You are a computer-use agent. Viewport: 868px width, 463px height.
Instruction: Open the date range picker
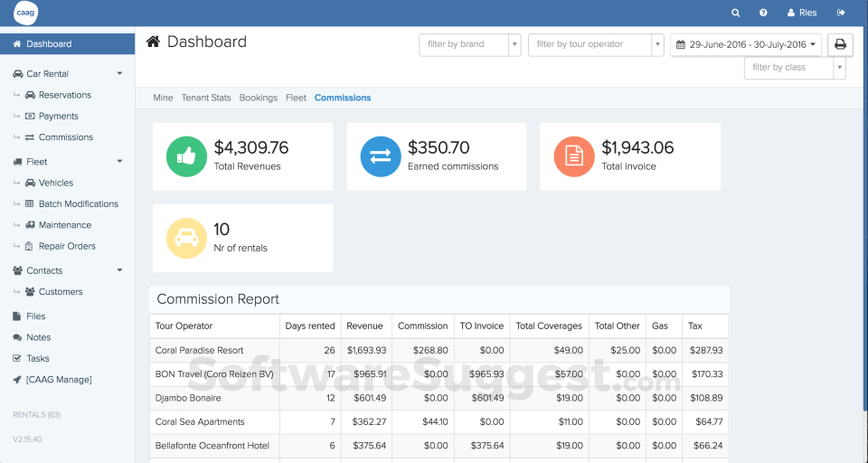click(x=746, y=44)
